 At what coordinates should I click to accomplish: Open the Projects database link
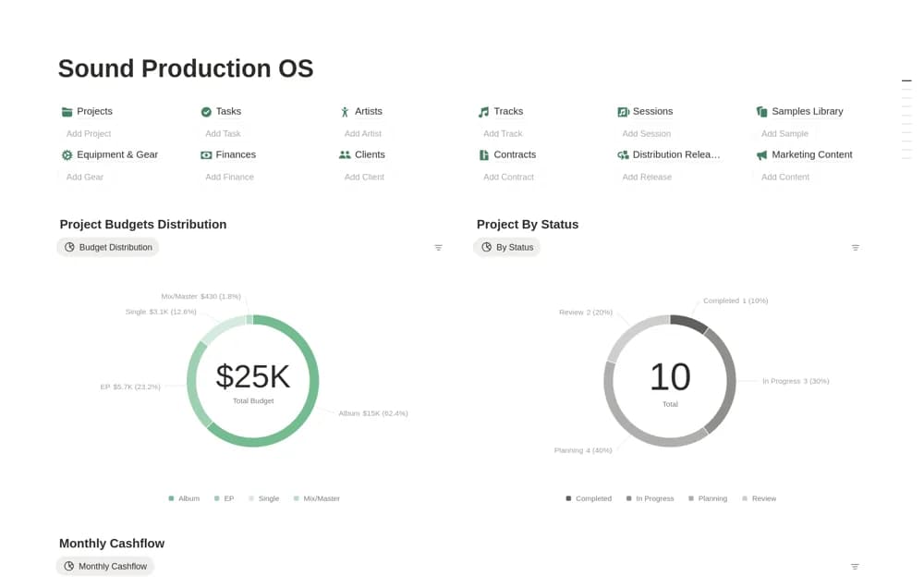[x=94, y=112]
